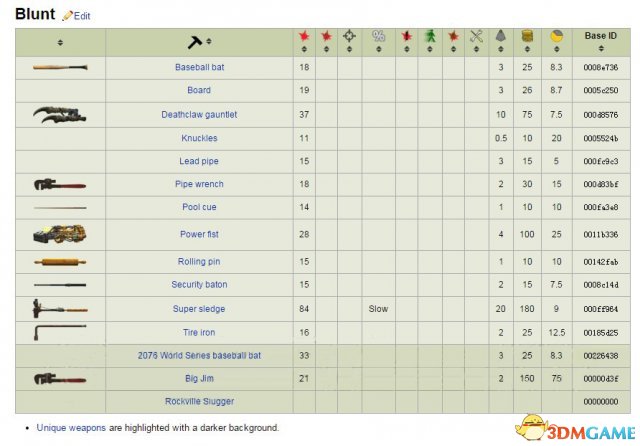Click the Power fist weapon thumbnail

tap(60, 235)
